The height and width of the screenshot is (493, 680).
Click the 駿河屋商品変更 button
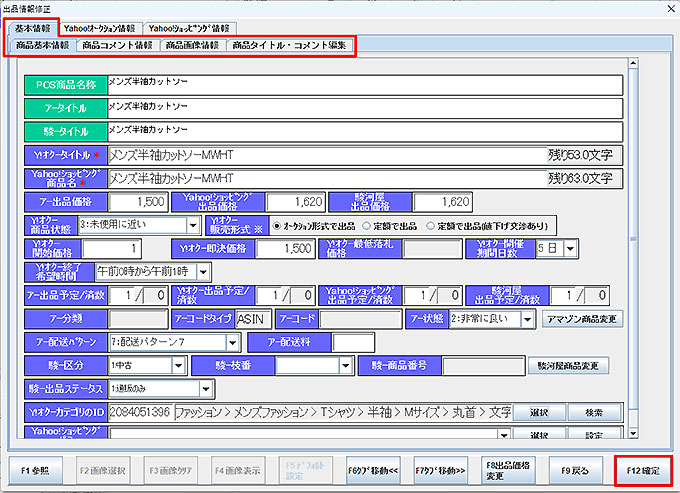pyautogui.click(x=567, y=365)
